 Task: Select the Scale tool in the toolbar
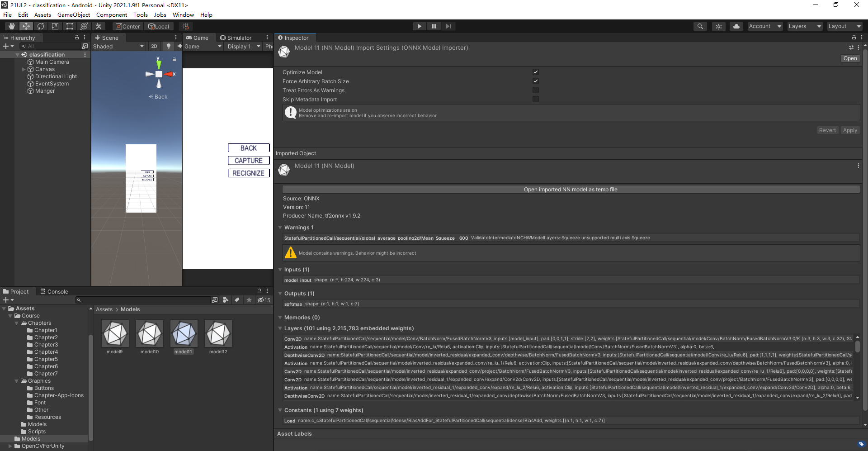tap(55, 26)
